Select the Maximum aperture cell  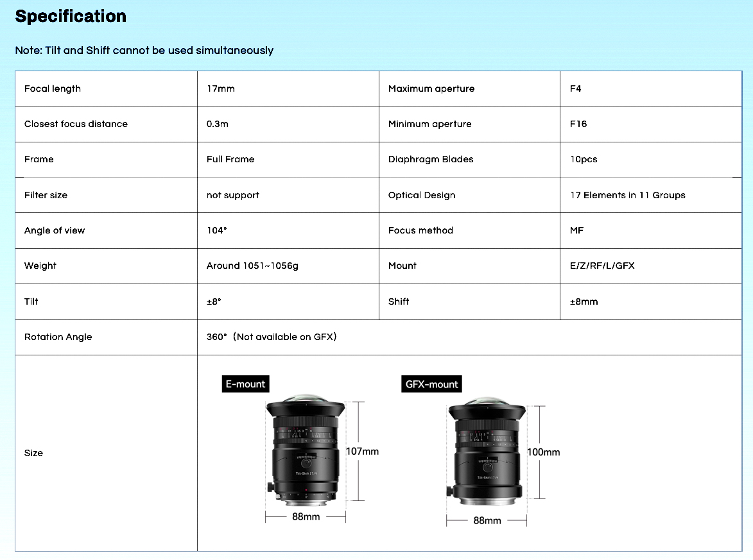[x=431, y=89]
